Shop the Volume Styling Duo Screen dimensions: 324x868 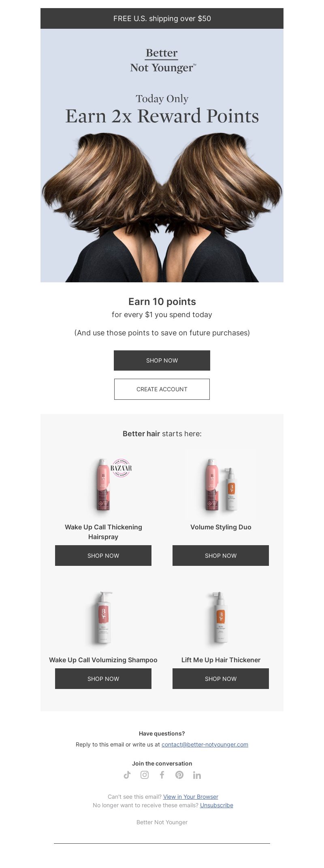221,556
